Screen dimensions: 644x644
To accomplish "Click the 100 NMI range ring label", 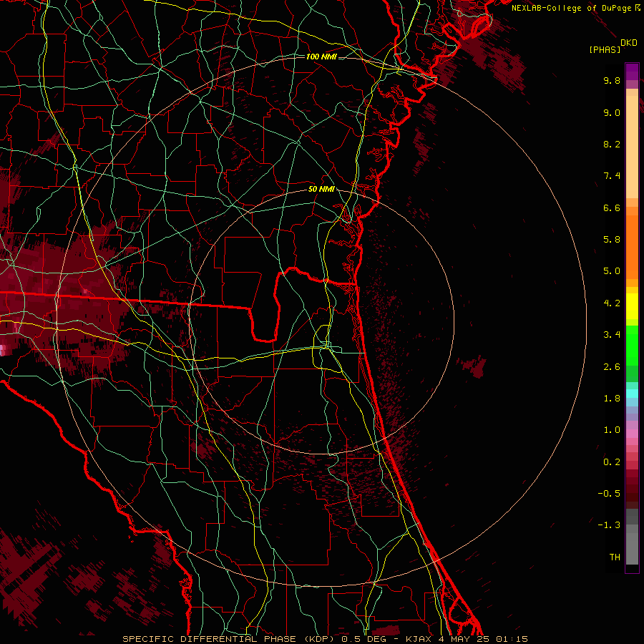I will click(x=321, y=57).
